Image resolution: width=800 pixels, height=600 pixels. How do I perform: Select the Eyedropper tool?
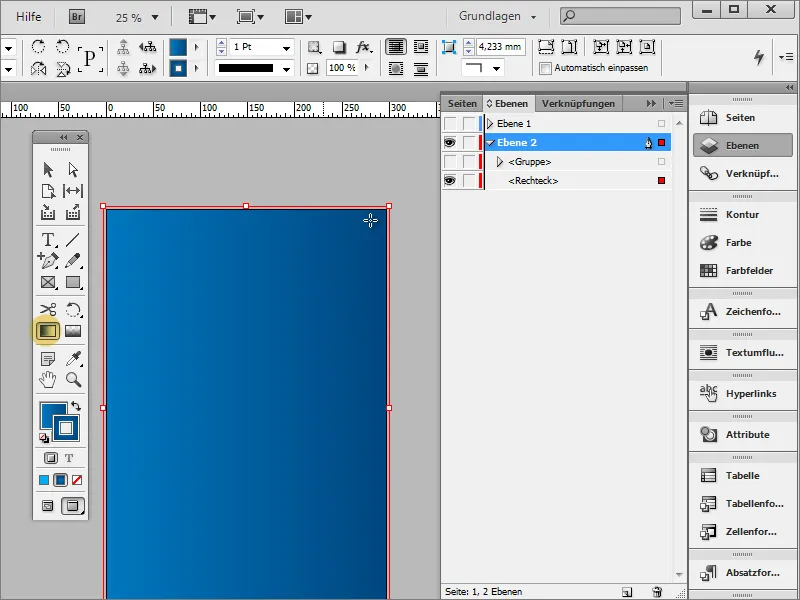[76, 357]
